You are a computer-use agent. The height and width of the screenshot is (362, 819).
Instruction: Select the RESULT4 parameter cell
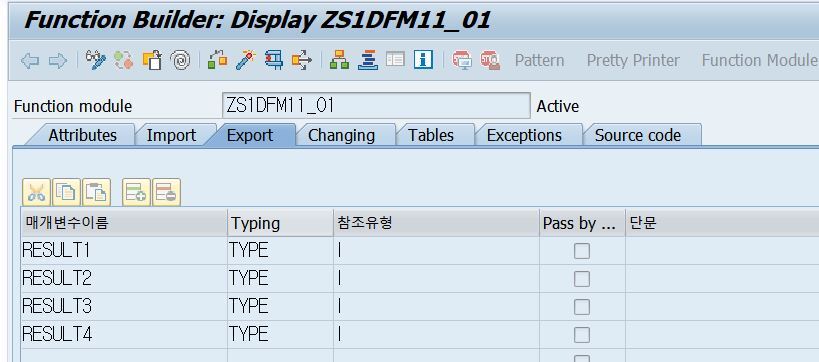pyautogui.click(x=124, y=334)
